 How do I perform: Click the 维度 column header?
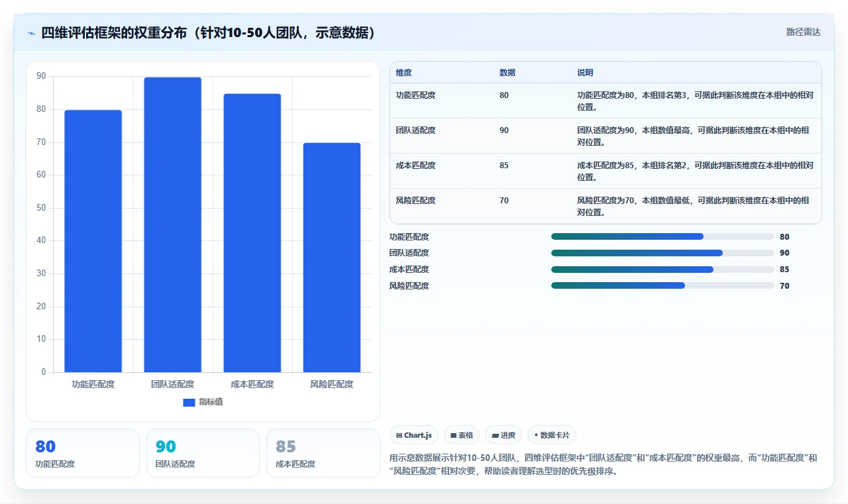(403, 73)
